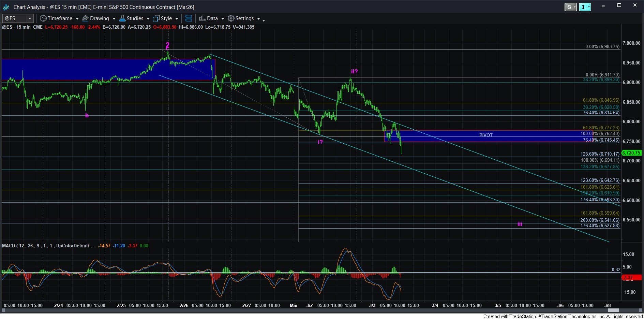
Task: Maximize the Chart Analysis window
Action: point(619,5)
